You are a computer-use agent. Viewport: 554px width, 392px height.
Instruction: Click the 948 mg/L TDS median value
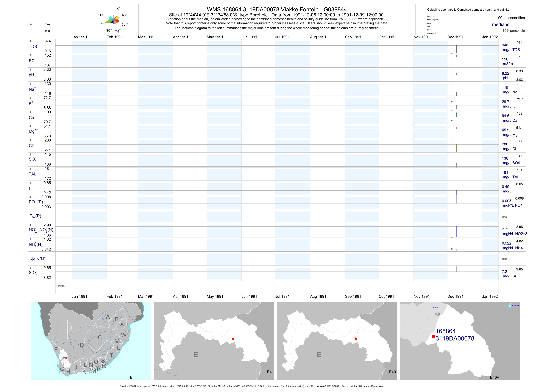[x=505, y=45]
